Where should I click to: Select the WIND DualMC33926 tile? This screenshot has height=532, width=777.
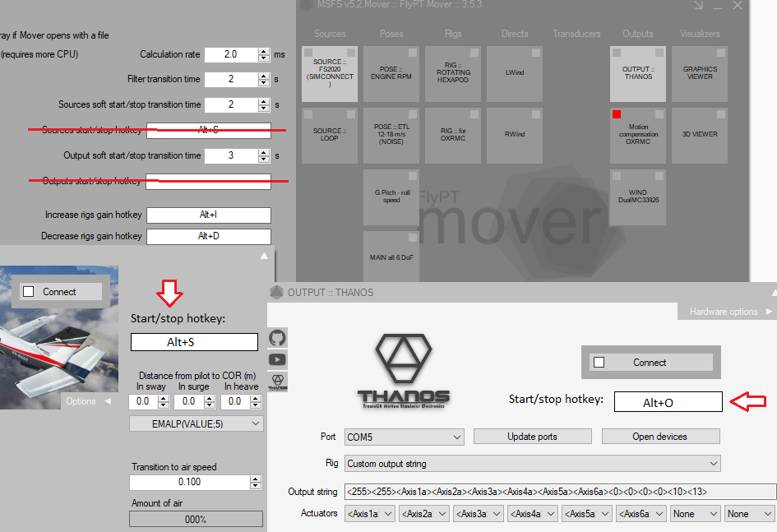point(638,197)
